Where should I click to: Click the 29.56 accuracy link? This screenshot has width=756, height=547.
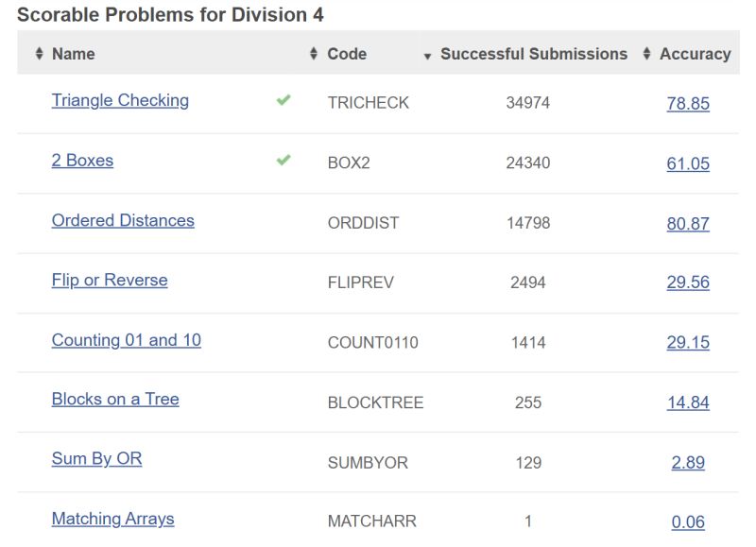pos(688,282)
